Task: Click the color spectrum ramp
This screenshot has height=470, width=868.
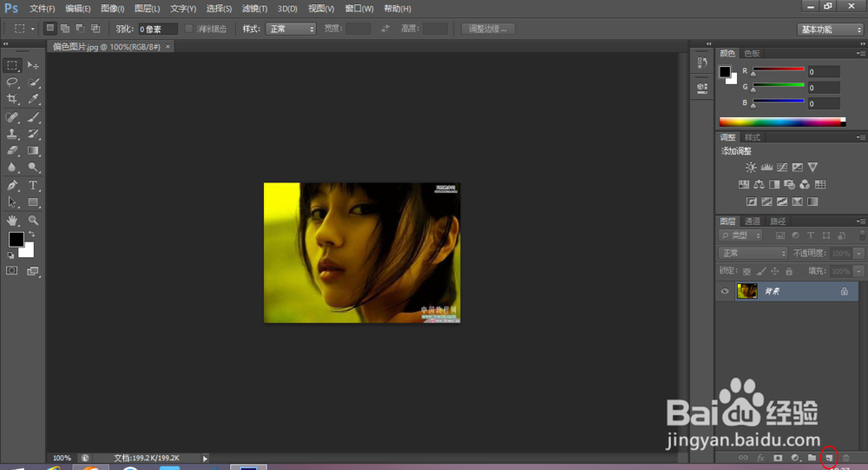Action: [782, 122]
